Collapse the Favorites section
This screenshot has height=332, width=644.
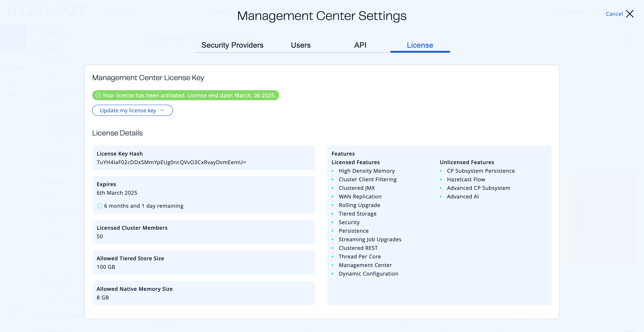click(124, 32)
